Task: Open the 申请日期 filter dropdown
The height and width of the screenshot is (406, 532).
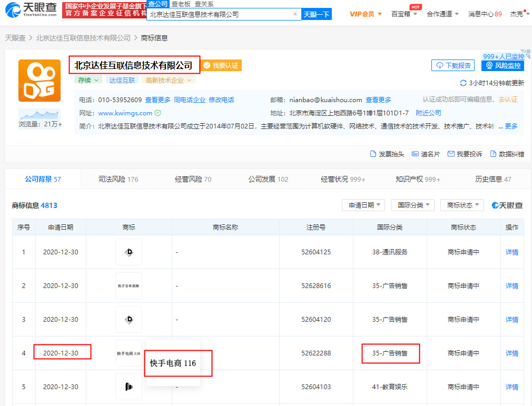Action: click(363, 205)
